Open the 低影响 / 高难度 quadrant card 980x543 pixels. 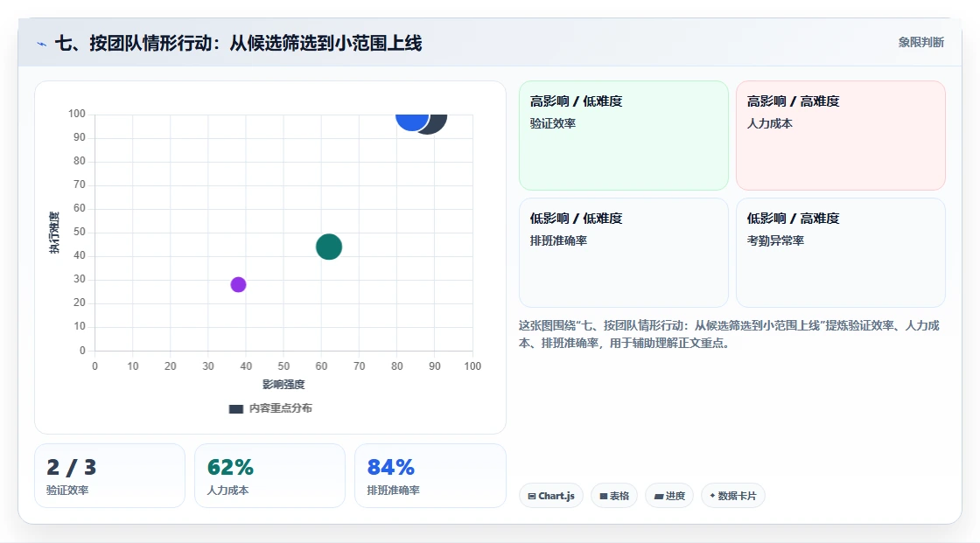pyautogui.click(x=841, y=253)
